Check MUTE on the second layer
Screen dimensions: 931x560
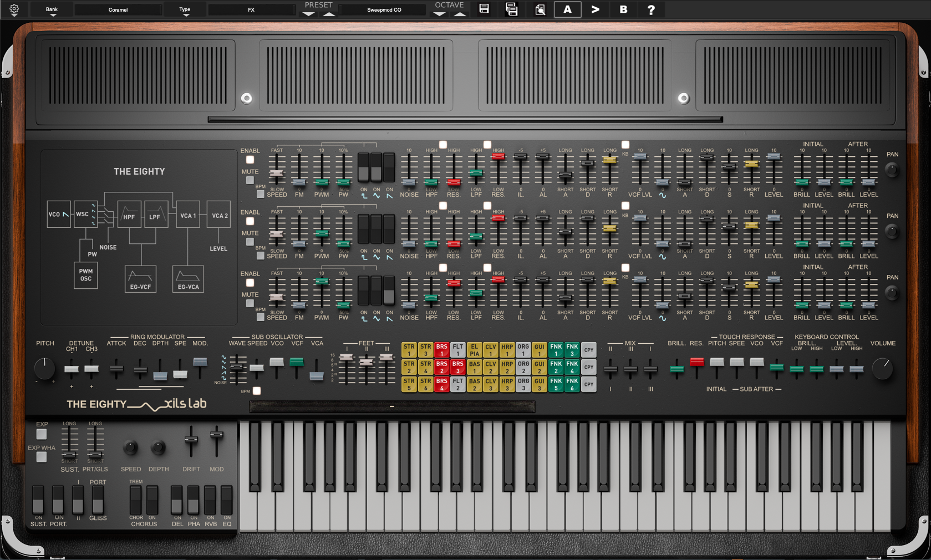(x=250, y=242)
